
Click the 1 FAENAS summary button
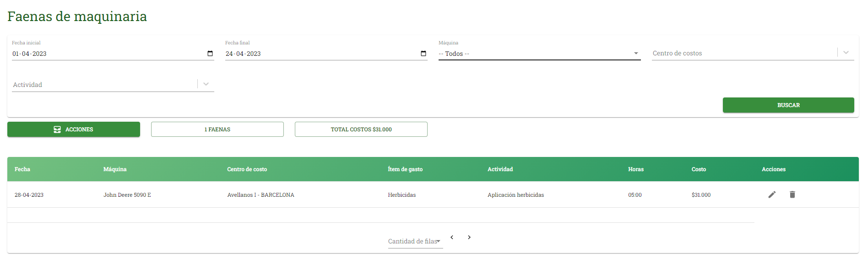[217, 129]
